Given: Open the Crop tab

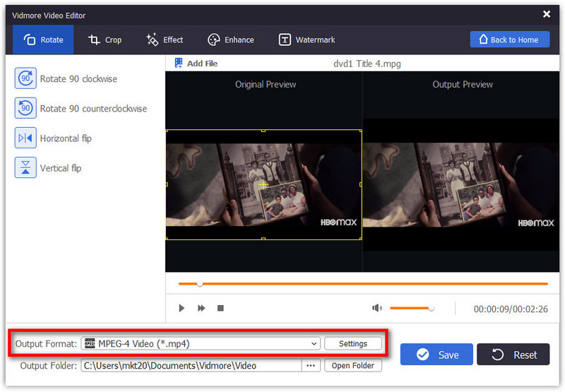Looking at the screenshot, I should pyautogui.click(x=105, y=40).
